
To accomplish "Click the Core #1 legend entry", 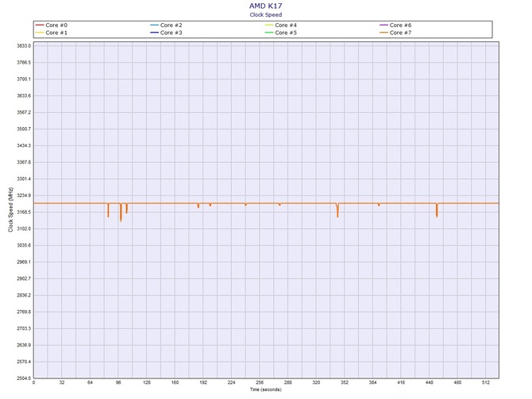I will coord(52,33).
